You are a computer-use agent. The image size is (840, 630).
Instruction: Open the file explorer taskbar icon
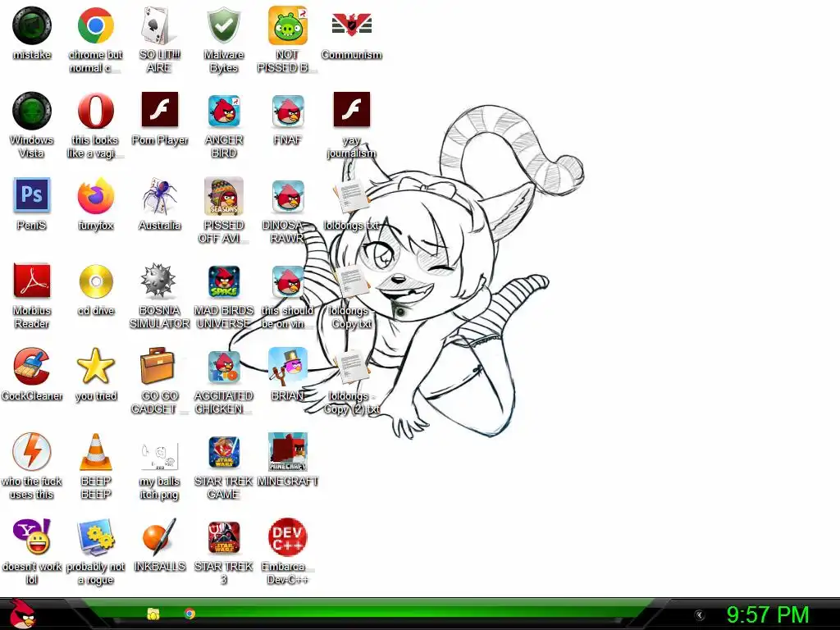[x=153, y=614]
